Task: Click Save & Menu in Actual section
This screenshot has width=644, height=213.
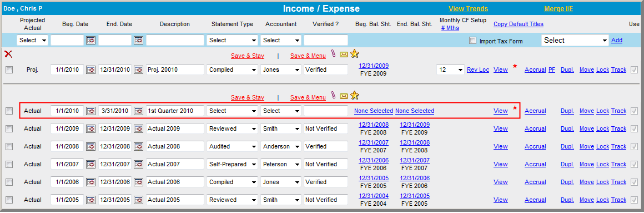Action: coord(308,97)
